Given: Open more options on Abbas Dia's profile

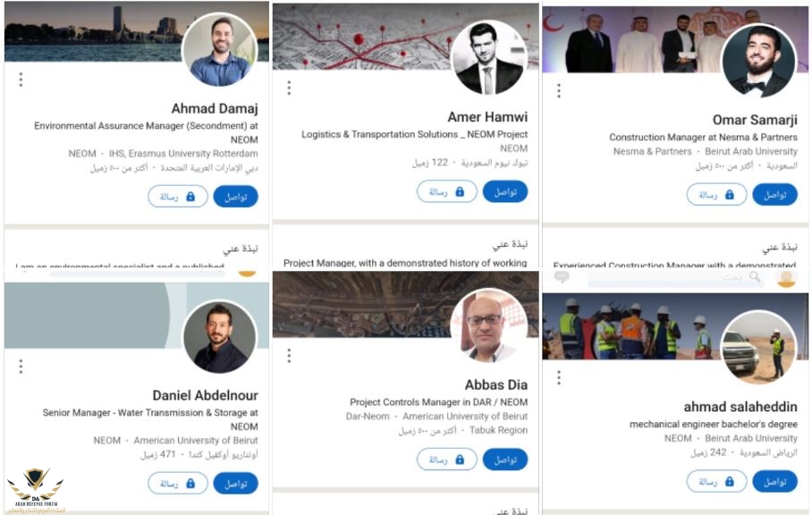Looking at the screenshot, I should [x=289, y=356].
